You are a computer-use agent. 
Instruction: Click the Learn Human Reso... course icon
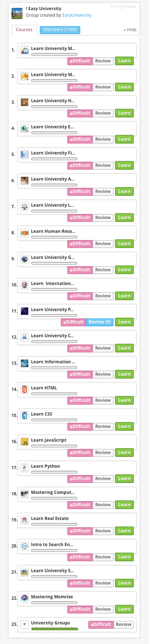click(25, 233)
